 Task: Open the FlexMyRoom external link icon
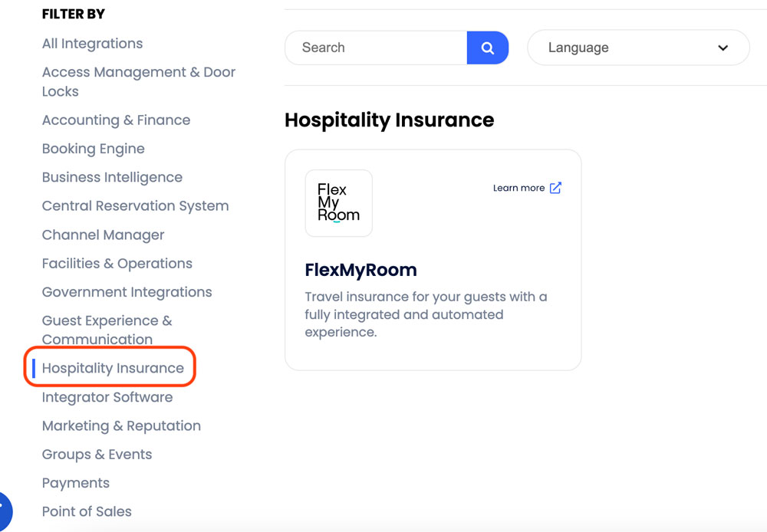click(555, 189)
